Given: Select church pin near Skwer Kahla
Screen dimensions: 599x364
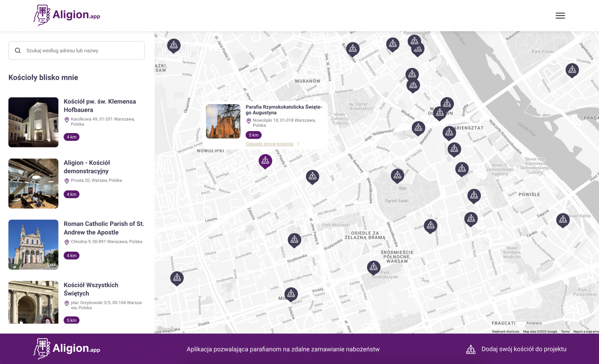Looking at the screenshot, I should (x=563, y=220).
